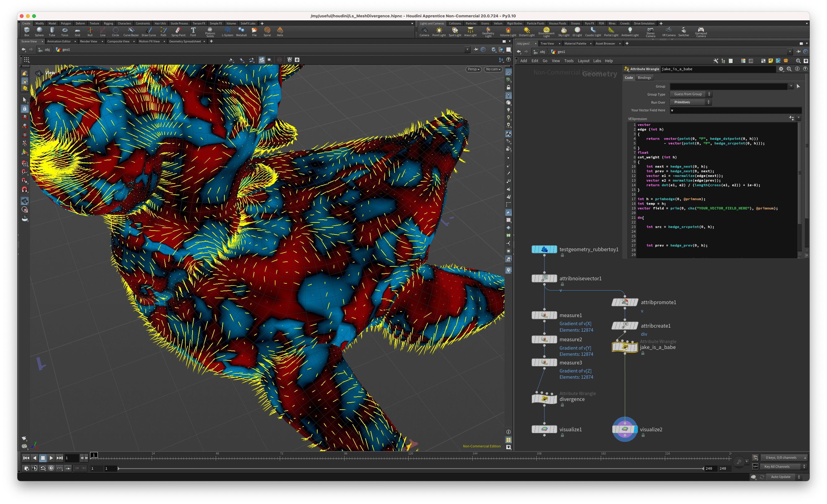Click the Your Vector Field Here input
The height and width of the screenshot is (504, 827).
click(735, 110)
